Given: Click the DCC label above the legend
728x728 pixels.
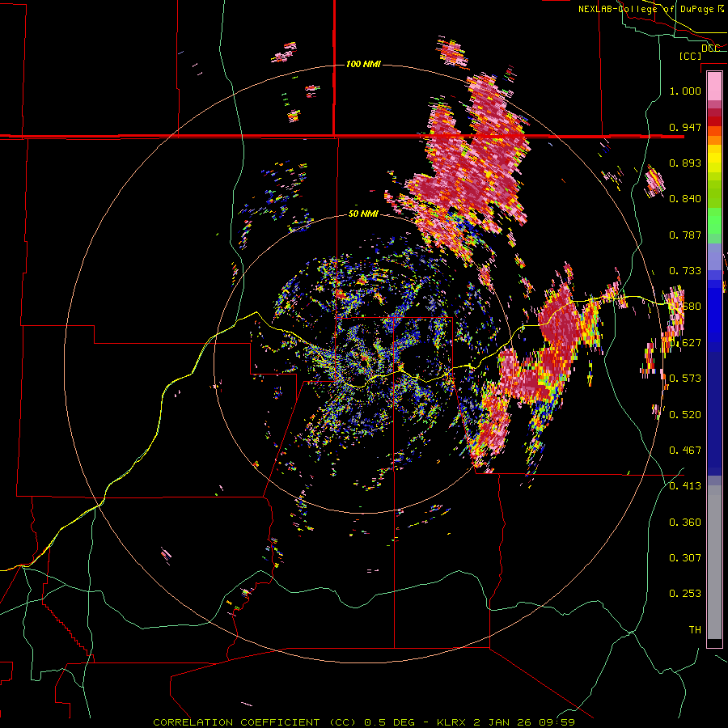Looking at the screenshot, I should coord(710,48).
